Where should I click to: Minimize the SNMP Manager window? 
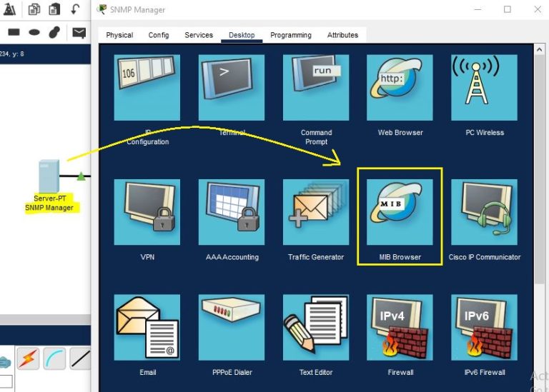pos(478,9)
